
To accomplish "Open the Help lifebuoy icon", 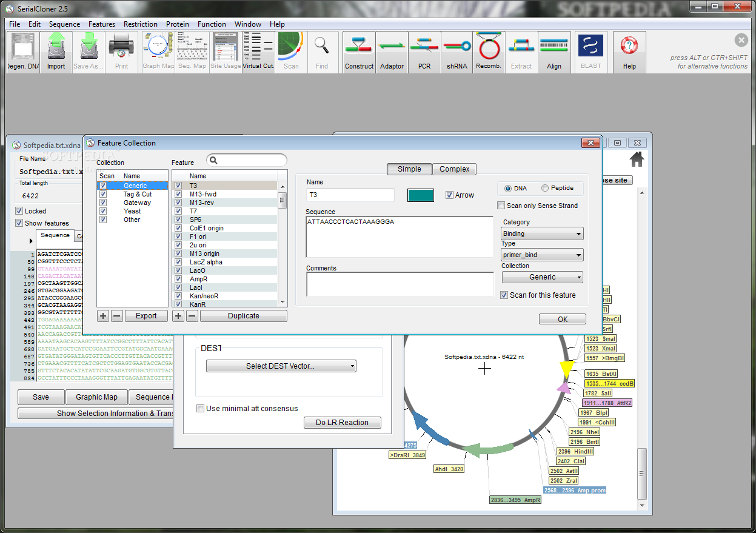I will [x=629, y=52].
